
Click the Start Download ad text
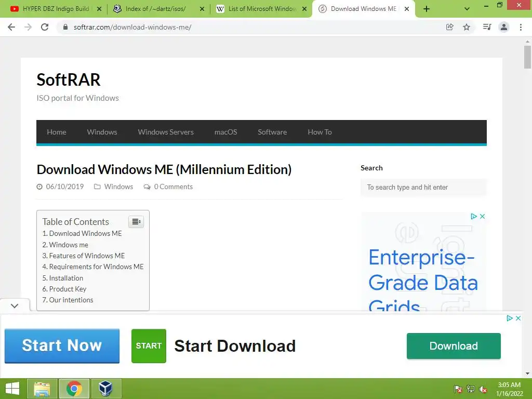tap(235, 345)
